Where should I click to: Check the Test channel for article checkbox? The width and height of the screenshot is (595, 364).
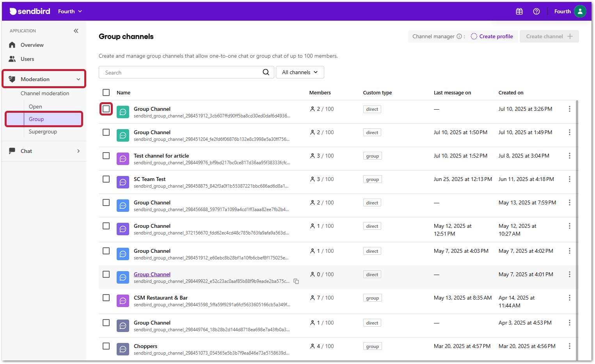pos(106,156)
